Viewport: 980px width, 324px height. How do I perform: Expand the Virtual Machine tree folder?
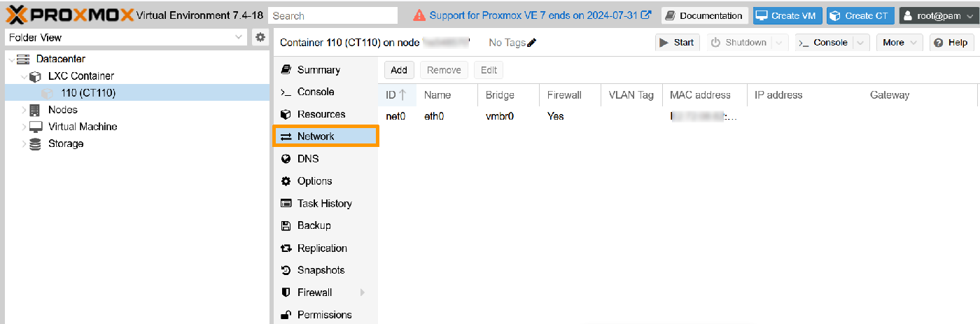point(24,127)
